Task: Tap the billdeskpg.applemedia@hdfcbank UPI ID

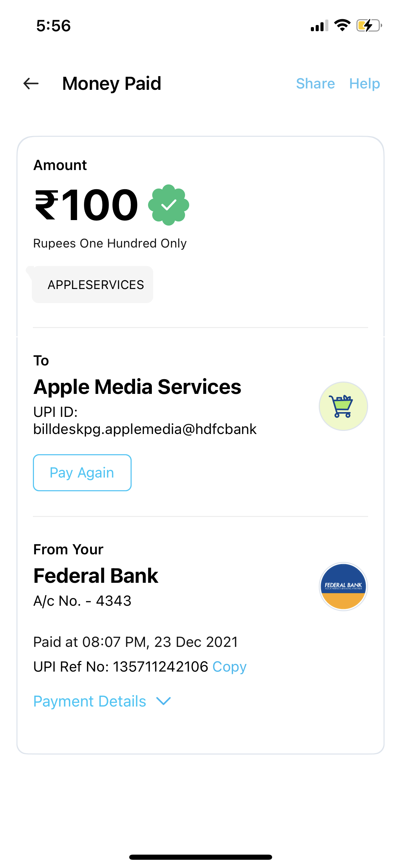Action: [145, 429]
